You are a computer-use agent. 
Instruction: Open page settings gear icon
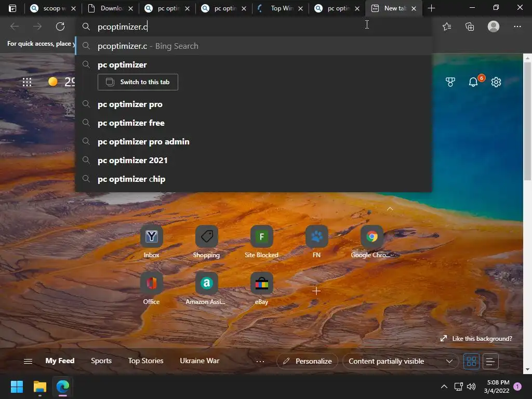pyautogui.click(x=496, y=82)
